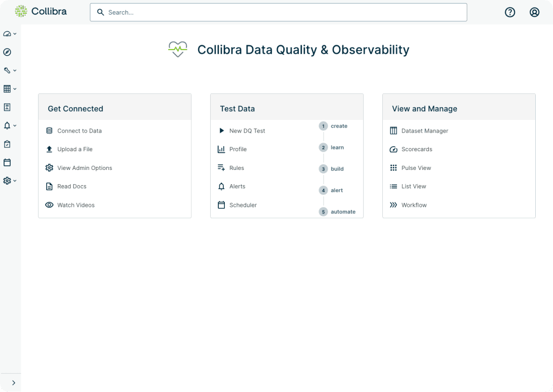Click the Scheduler calendar icon

pos(221,205)
